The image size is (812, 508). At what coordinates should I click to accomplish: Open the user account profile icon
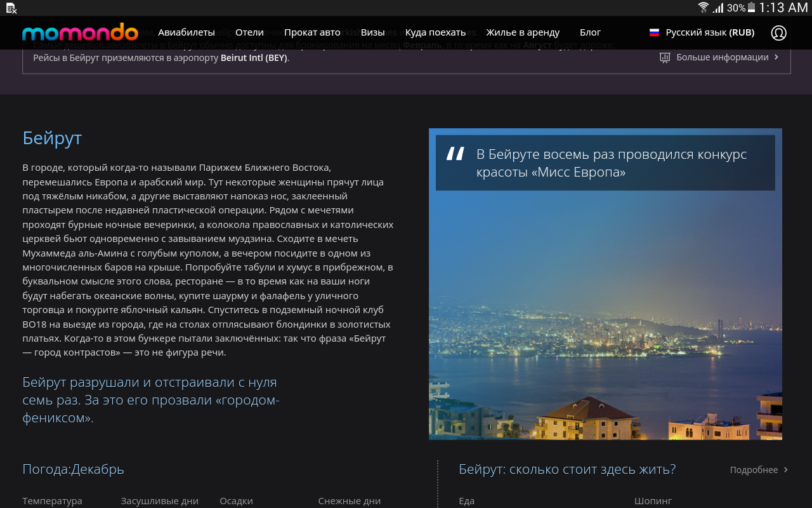(x=778, y=33)
